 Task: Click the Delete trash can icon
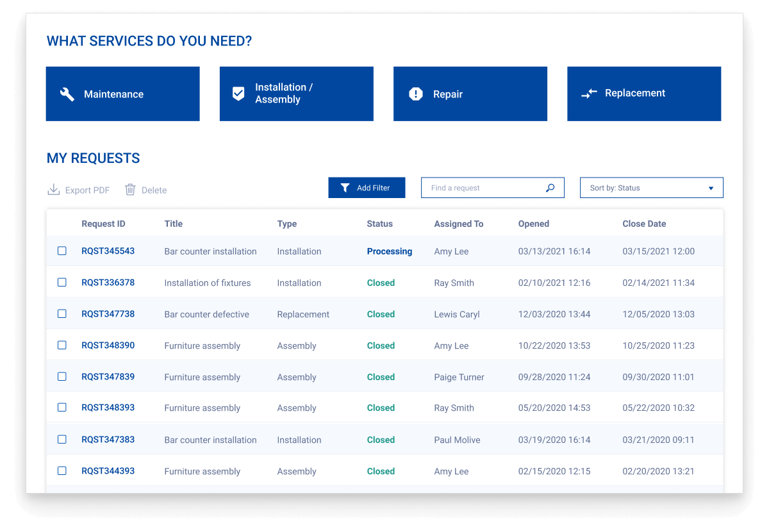[130, 190]
